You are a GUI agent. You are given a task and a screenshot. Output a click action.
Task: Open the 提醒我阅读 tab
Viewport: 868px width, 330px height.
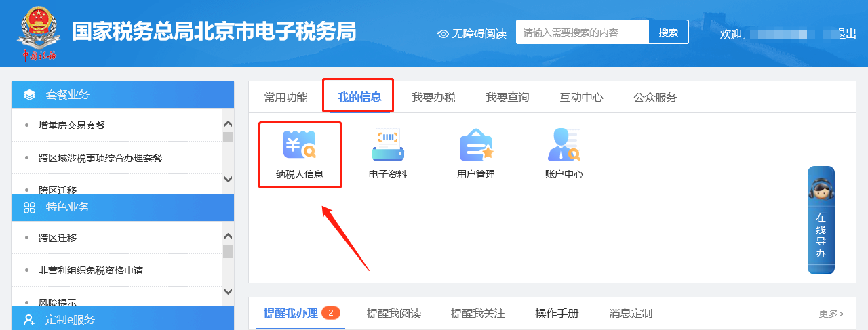[x=394, y=313]
